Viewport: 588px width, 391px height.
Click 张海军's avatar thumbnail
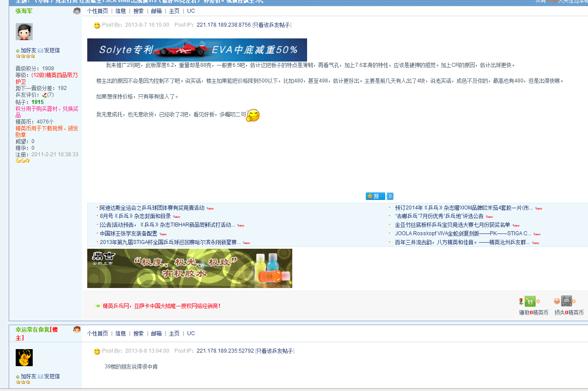pos(24,31)
